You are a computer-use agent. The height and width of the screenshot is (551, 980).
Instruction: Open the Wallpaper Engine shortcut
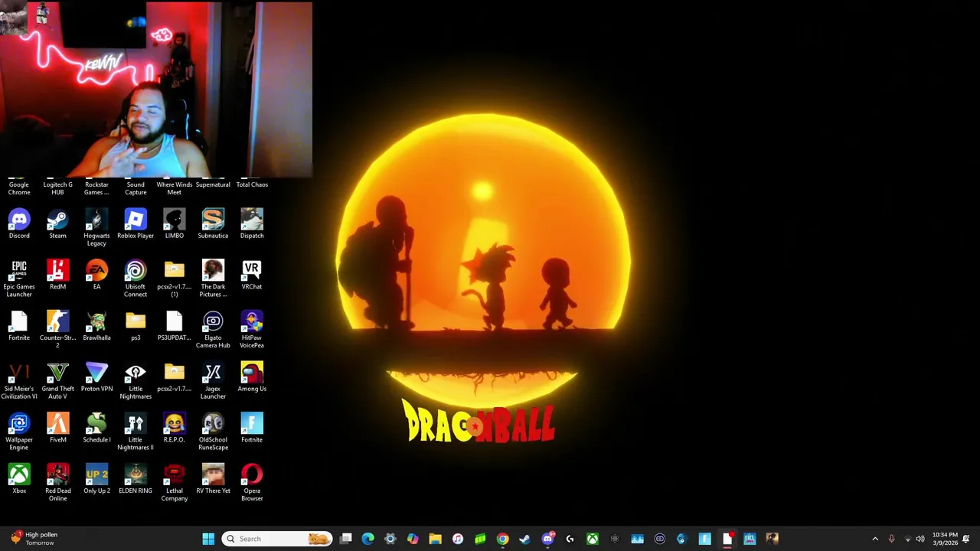(x=19, y=432)
